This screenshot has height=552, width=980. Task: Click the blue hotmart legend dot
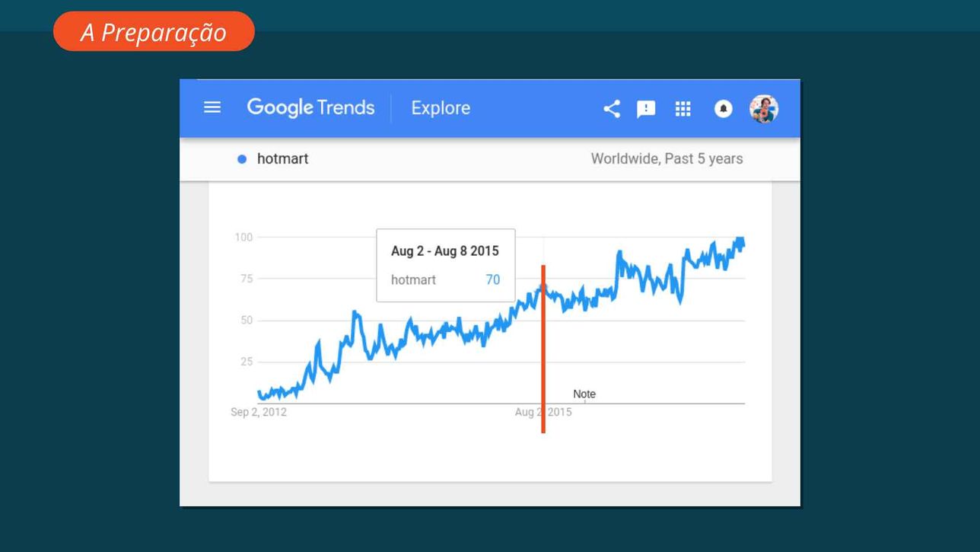242,159
